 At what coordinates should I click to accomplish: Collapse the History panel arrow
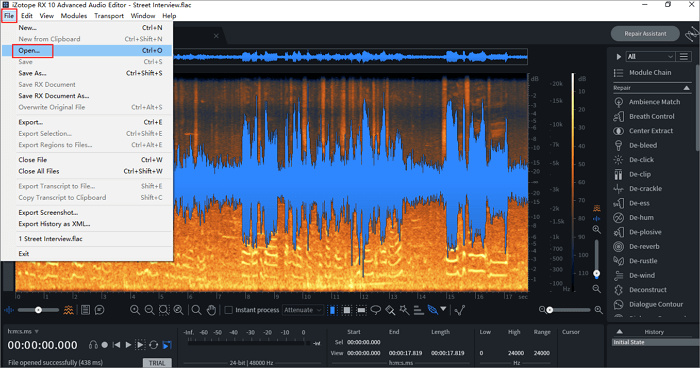(620, 331)
